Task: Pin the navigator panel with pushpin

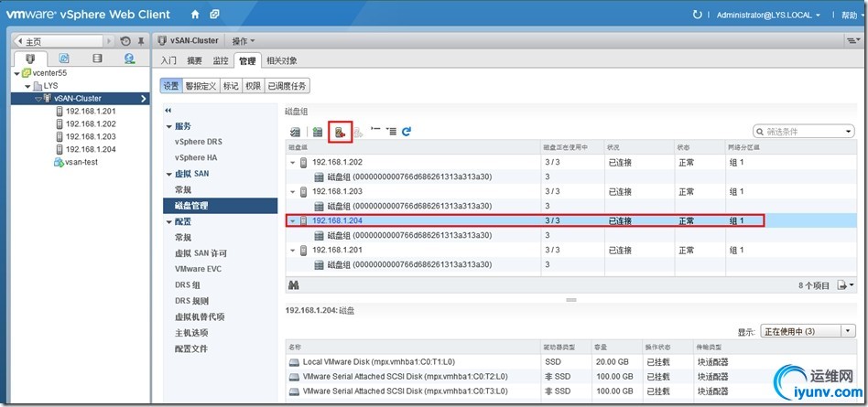Action: [141, 41]
